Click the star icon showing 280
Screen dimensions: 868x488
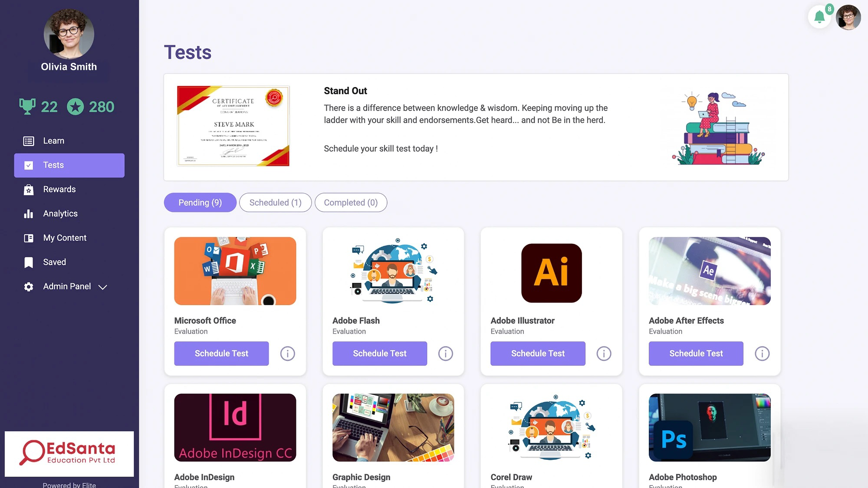pos(76,105)
